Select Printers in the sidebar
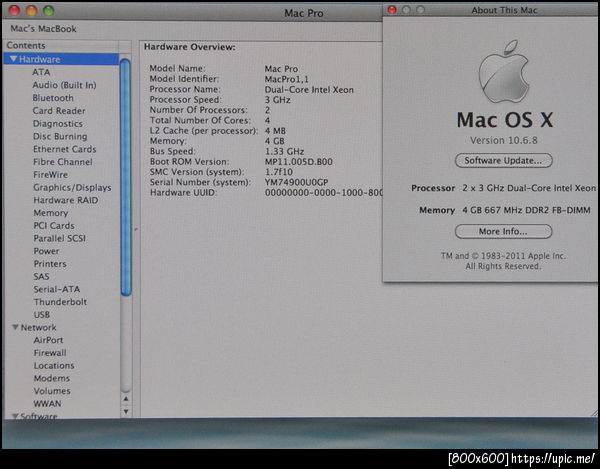Screen dimensions: 600x469 tap(50, 264)
